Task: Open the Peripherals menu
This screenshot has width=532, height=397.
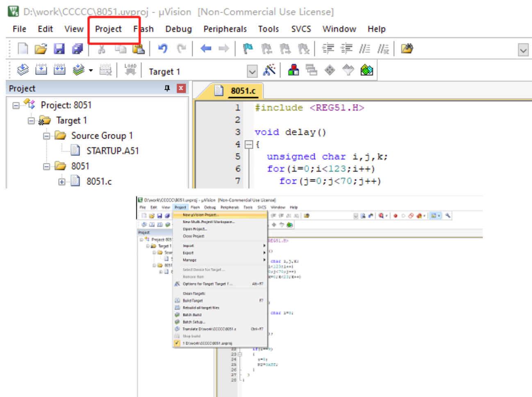Action: (x=225, y=29)
